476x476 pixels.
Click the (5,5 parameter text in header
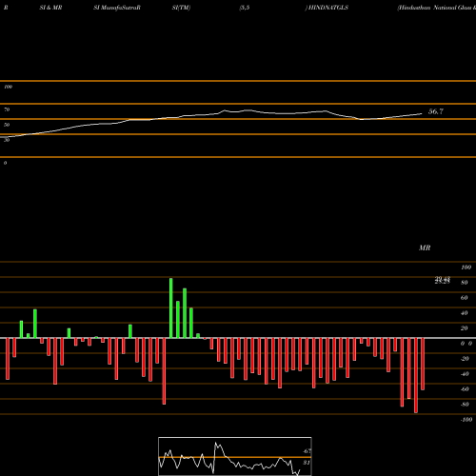[245, 8]
